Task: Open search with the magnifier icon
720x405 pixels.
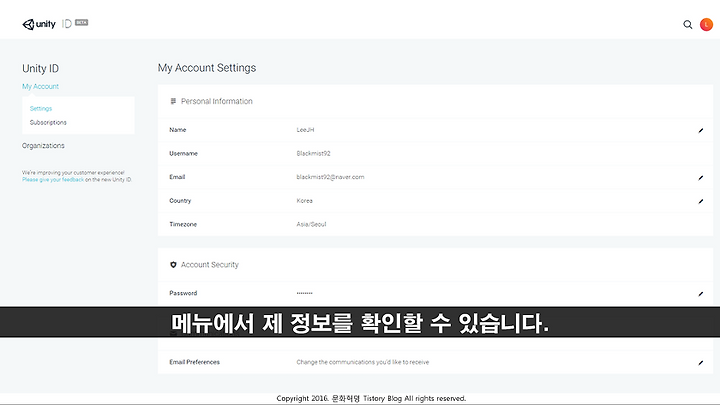Action: pos(687,25)
